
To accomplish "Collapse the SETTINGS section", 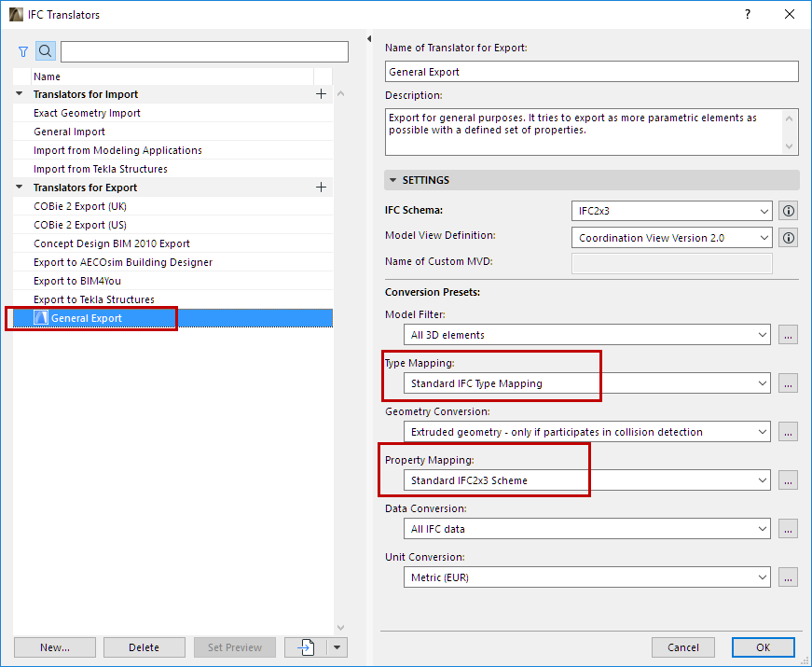I will tap(392, 180).
